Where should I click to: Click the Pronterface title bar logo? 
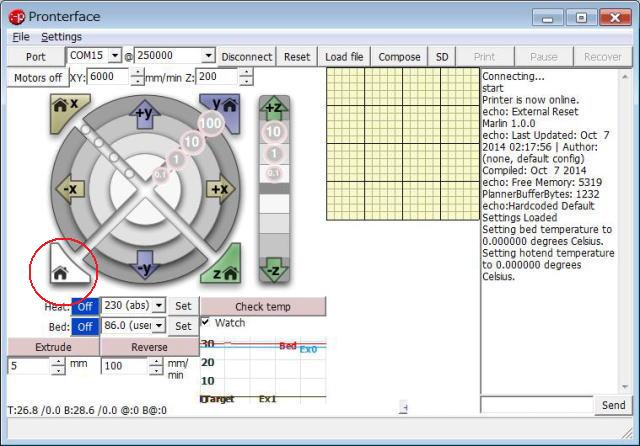[x=17, y=17]
